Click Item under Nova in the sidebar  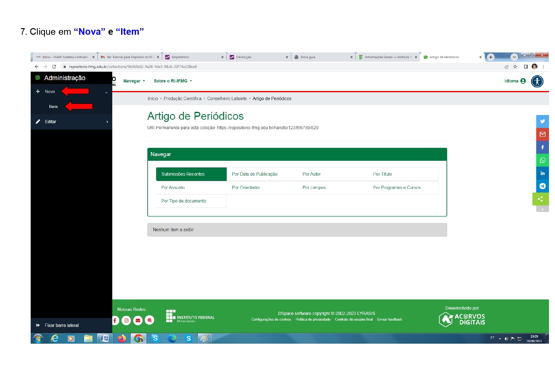point(53,107)
